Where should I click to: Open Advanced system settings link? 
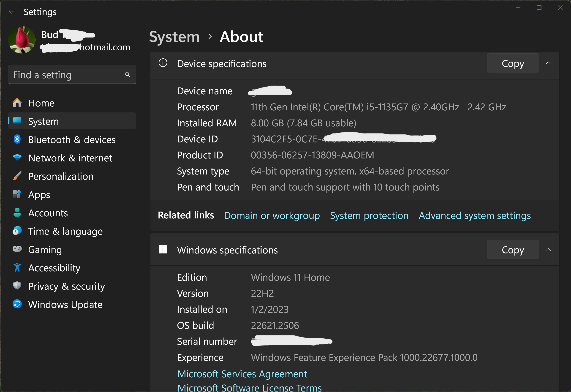474,215
